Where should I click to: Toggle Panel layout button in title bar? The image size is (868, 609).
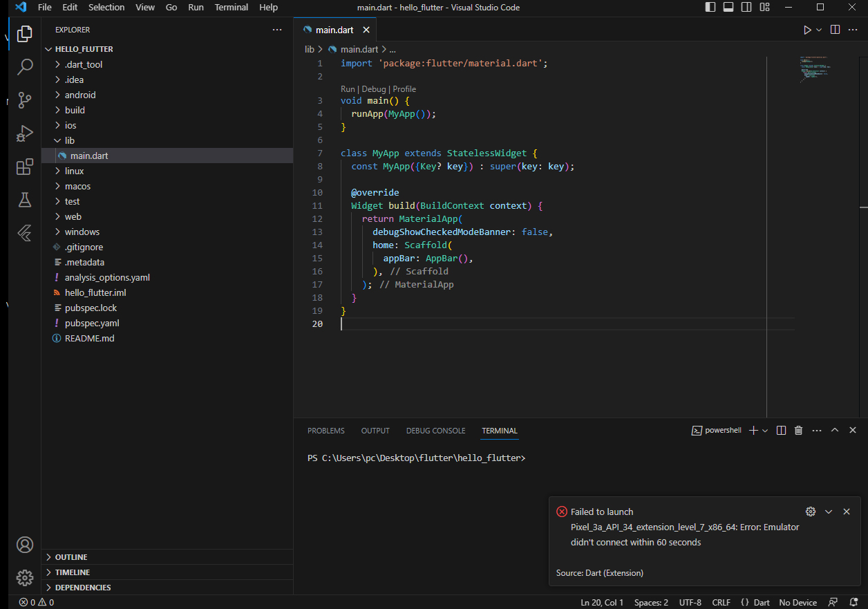point(728,8)
